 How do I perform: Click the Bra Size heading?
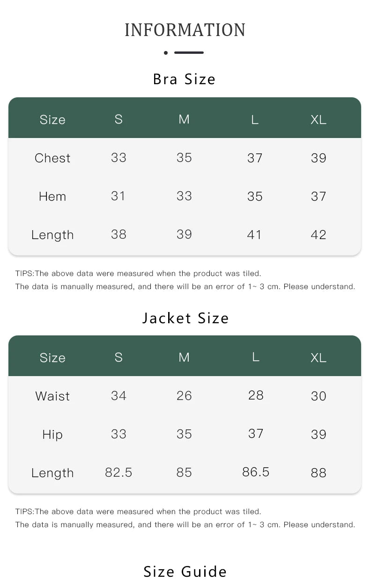(x=185, y=79)
